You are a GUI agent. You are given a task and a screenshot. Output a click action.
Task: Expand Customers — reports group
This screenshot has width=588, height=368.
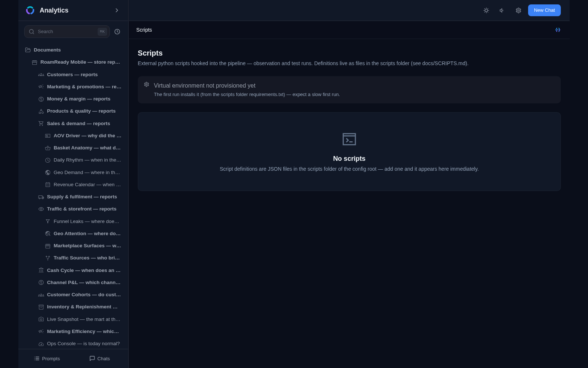73,74
